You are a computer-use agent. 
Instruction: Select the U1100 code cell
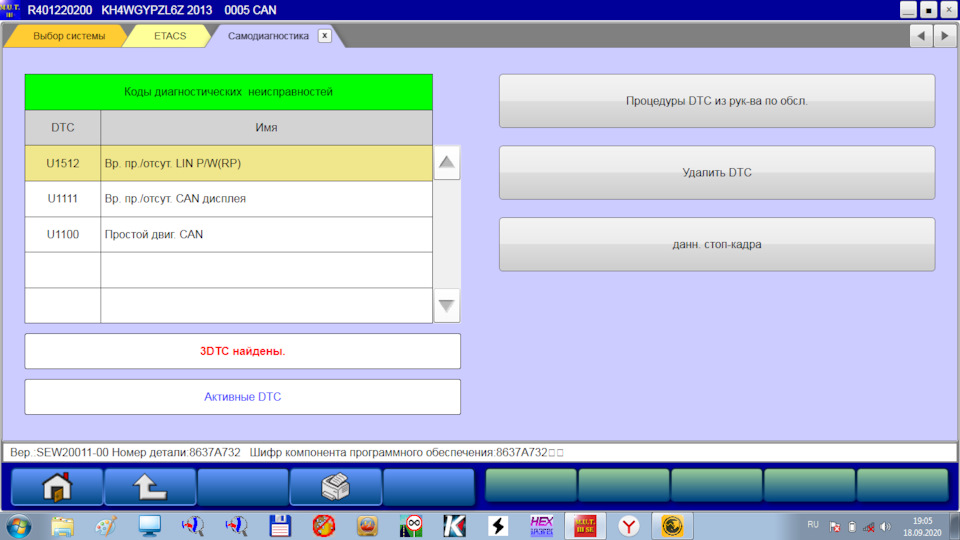62,234
